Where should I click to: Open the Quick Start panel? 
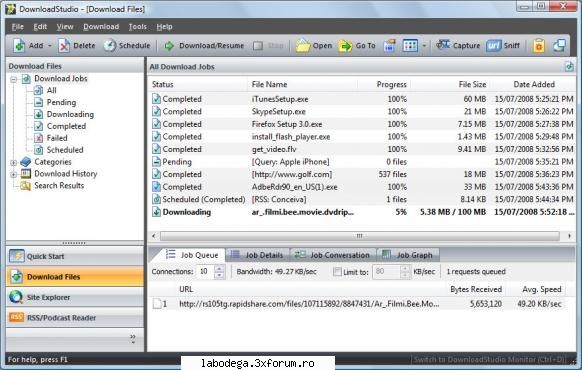click(75, 256)
